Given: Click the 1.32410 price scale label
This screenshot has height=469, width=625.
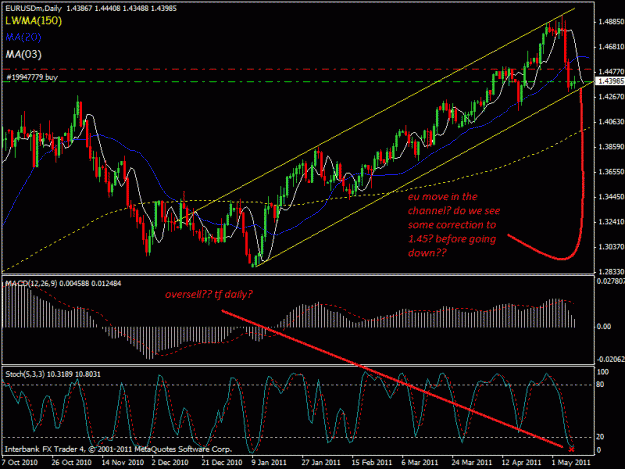Looking at the screenshot, I should [x=611, y=222].
